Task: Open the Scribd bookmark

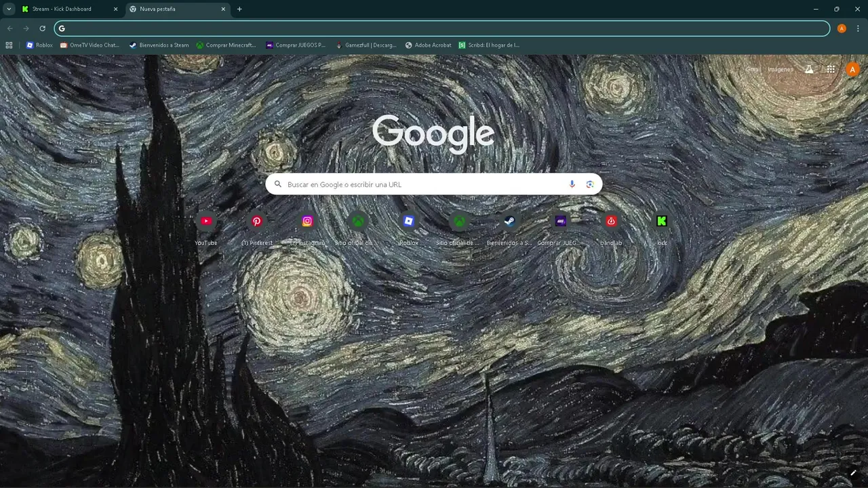Action: 489,45
